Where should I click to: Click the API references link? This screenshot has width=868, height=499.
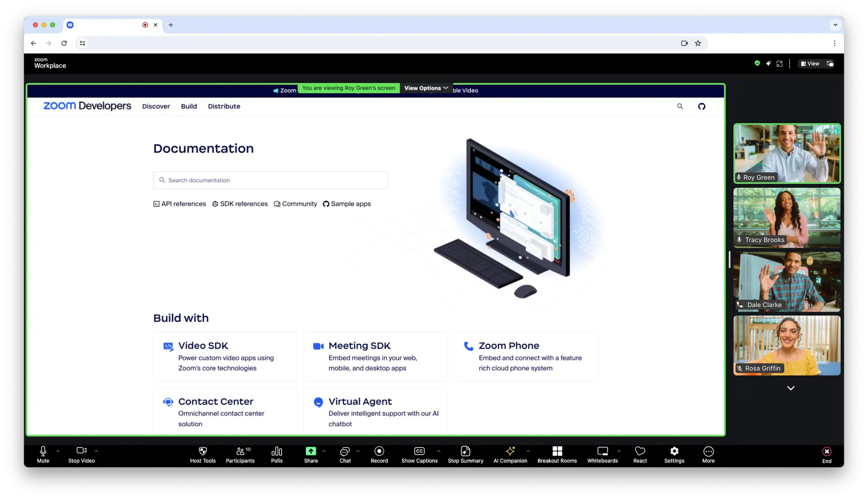click(179, 204)
